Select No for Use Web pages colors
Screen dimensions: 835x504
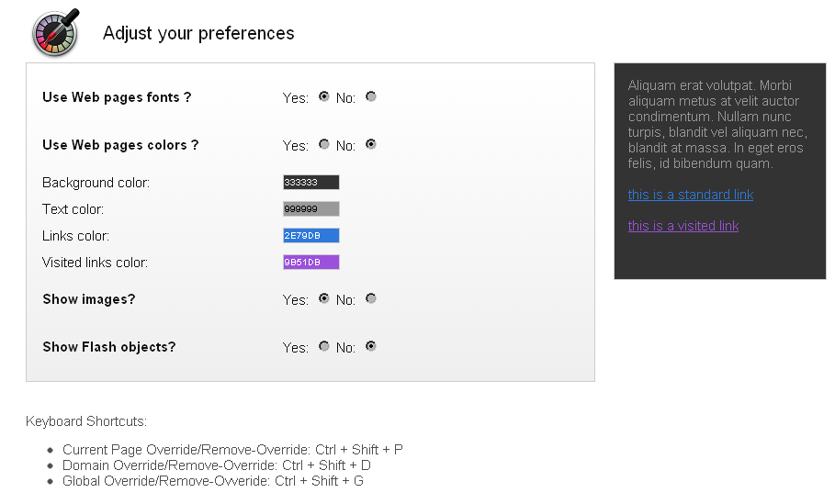click(x=371, y=144)
